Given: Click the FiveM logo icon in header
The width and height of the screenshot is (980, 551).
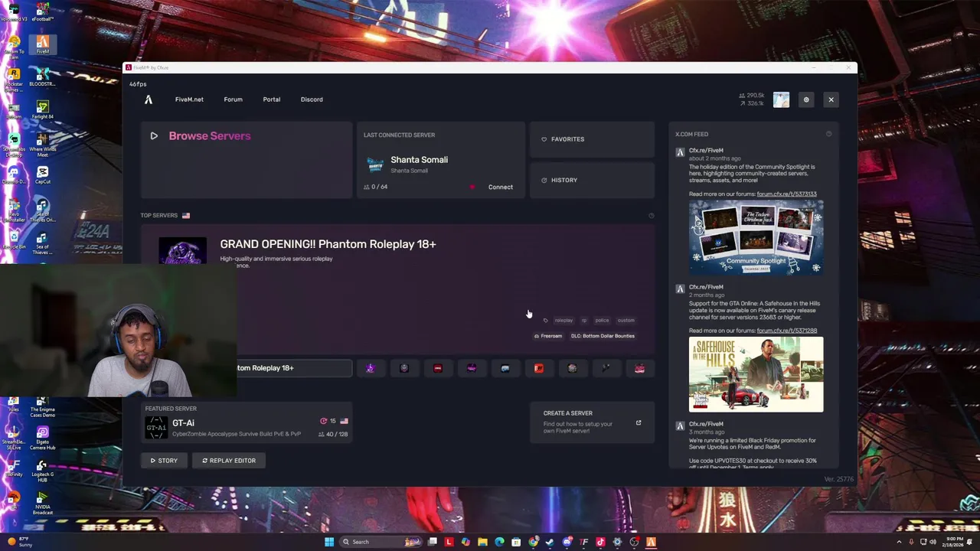Looking at the screenshot, I should pyautogui.click(x=149, y=99).
